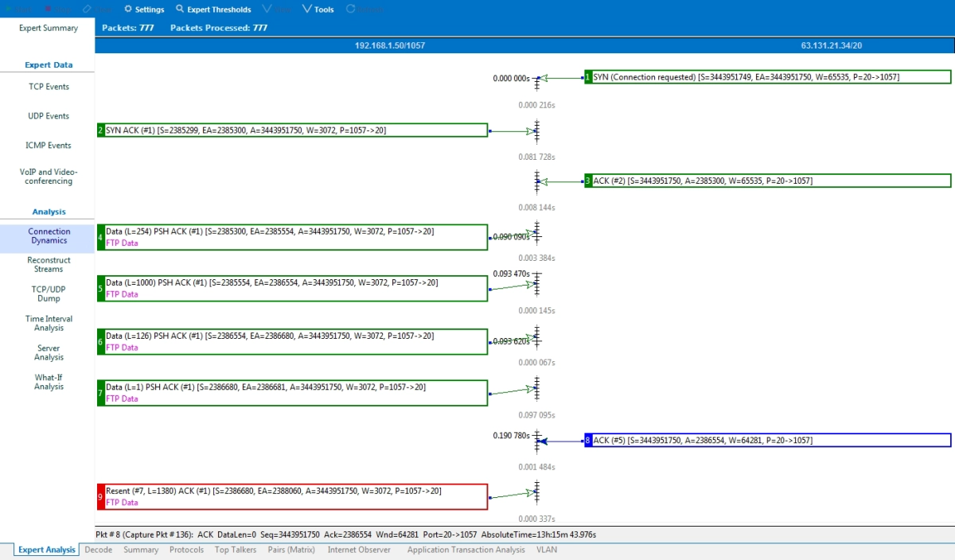This screenshot has width=955, height=560.
Task: Switch to the Protocols tab
Action: tap(187, 550)
